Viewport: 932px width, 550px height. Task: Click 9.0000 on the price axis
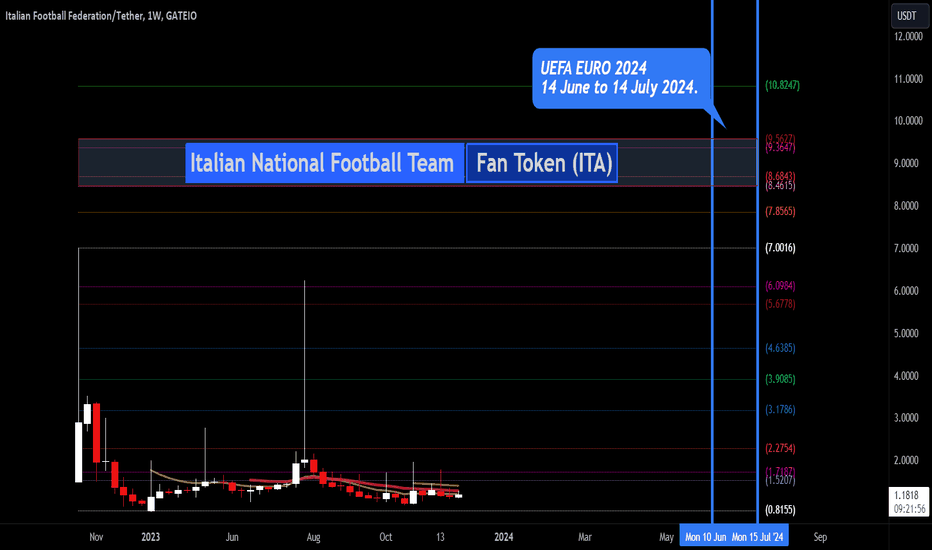(x=908, y=164)
